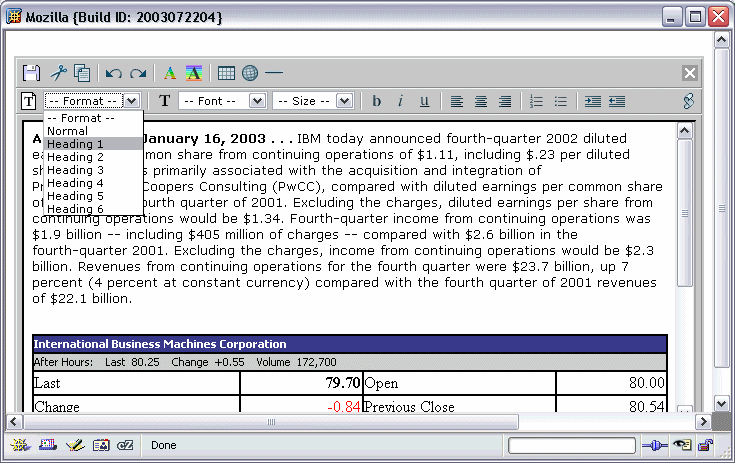Click the Undo arrow icon
Image resolution: width=735 pixels, height=463 pixels.
(113, 74)
